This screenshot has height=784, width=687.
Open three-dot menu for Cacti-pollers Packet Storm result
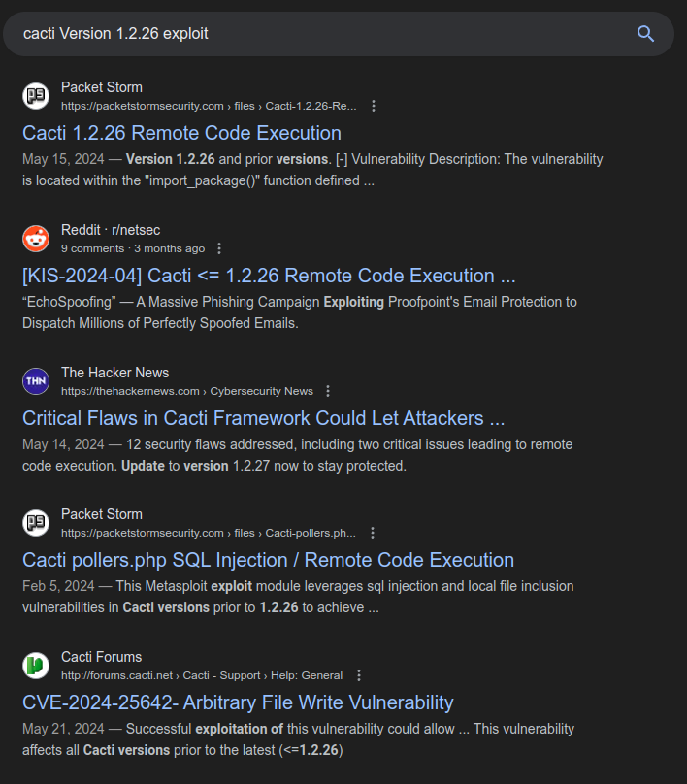373,533
